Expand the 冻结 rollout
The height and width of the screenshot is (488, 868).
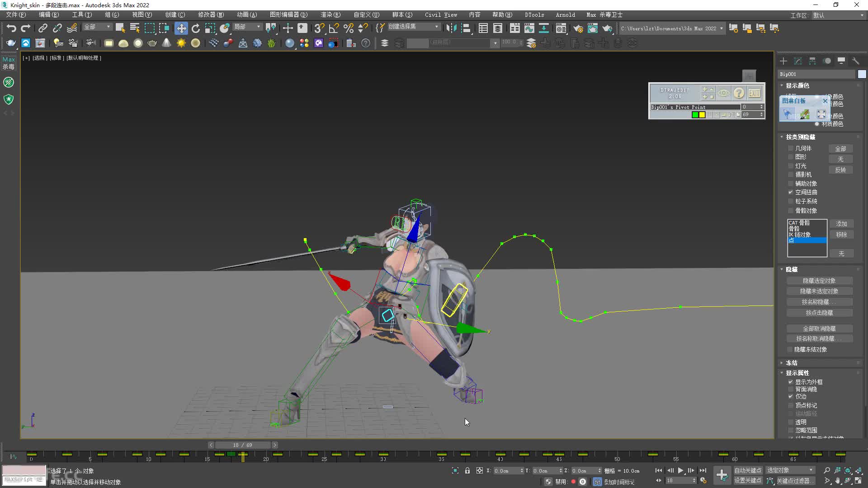click(791, 363)
